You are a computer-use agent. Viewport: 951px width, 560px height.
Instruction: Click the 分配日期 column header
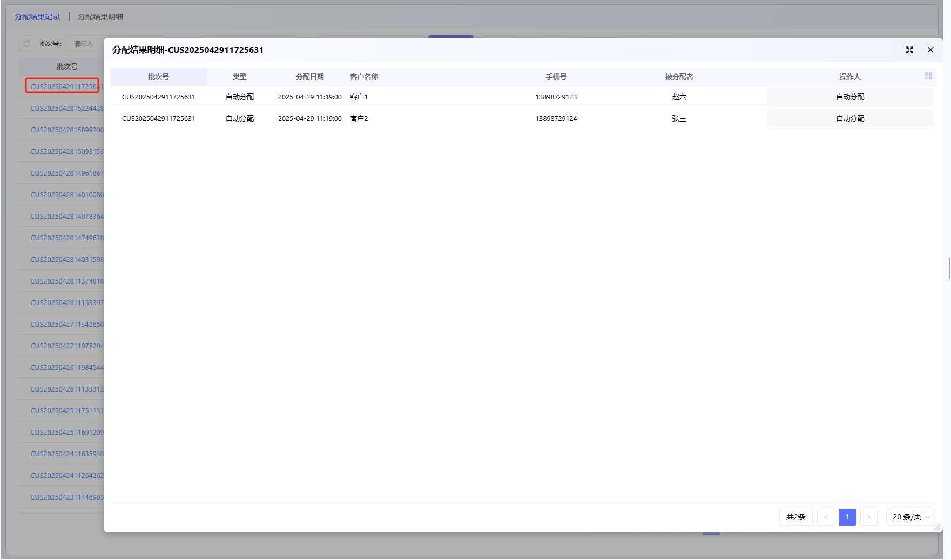click(309, 77)
